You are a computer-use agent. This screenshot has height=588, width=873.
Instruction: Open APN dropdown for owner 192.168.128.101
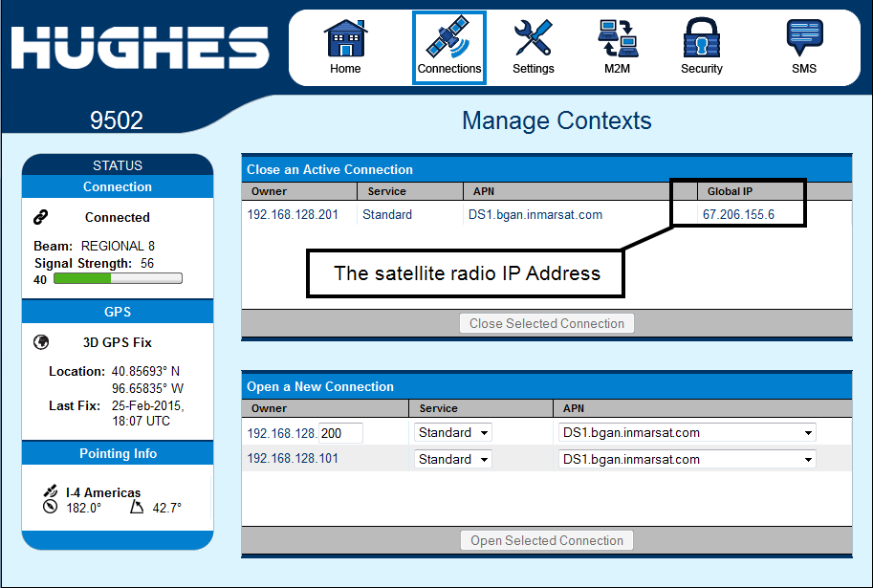[x=687, y=460]
